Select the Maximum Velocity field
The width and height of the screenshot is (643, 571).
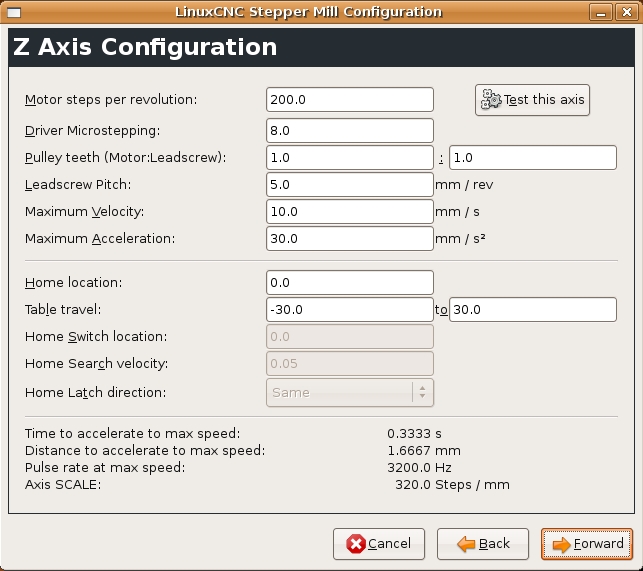350,212
